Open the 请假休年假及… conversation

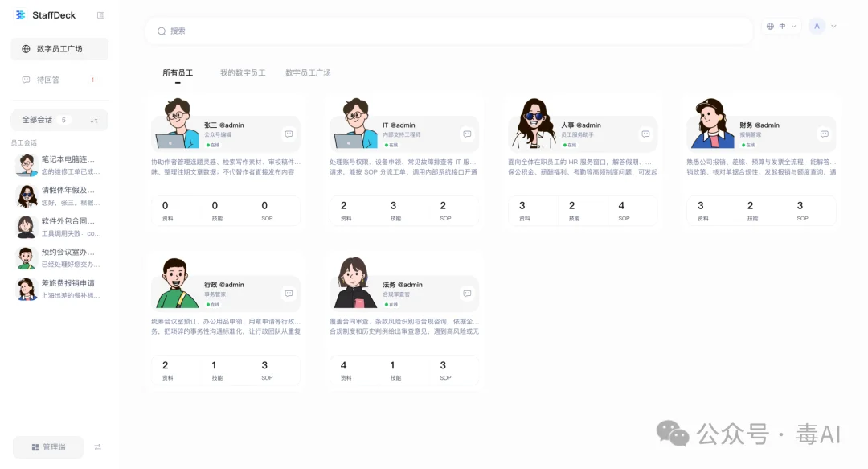(59, 195)
